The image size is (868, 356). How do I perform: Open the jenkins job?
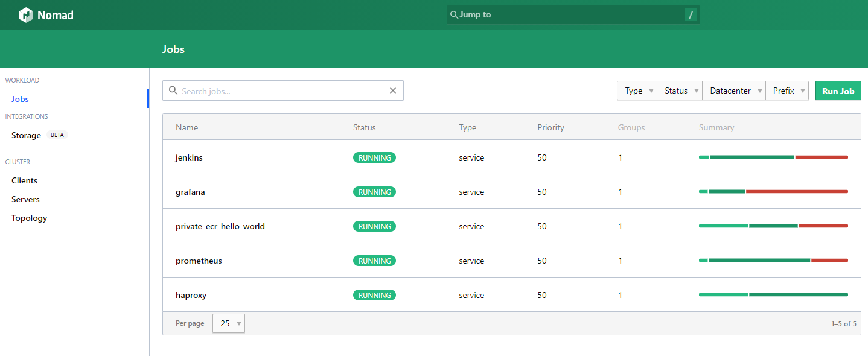pos(189,157)
